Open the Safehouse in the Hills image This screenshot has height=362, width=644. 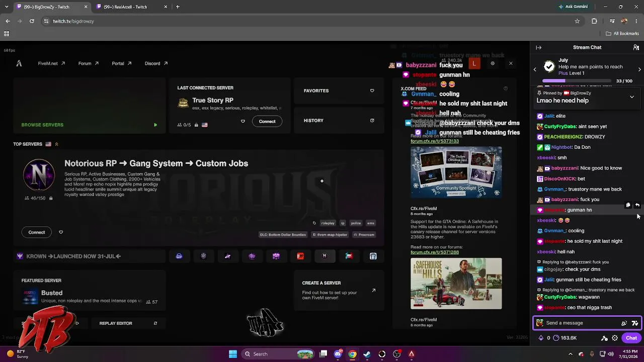pyautogui.click(x=456, y=284)
